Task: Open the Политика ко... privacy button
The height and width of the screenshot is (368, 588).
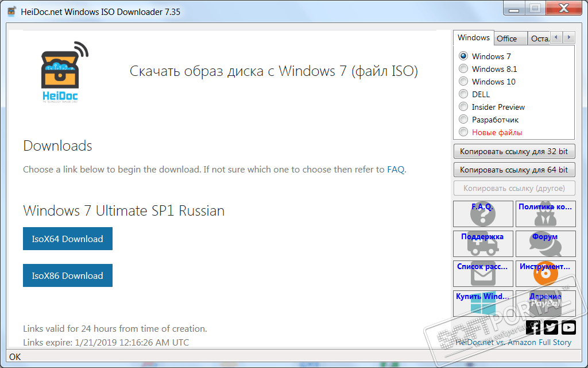Action: tap(546, 214)
